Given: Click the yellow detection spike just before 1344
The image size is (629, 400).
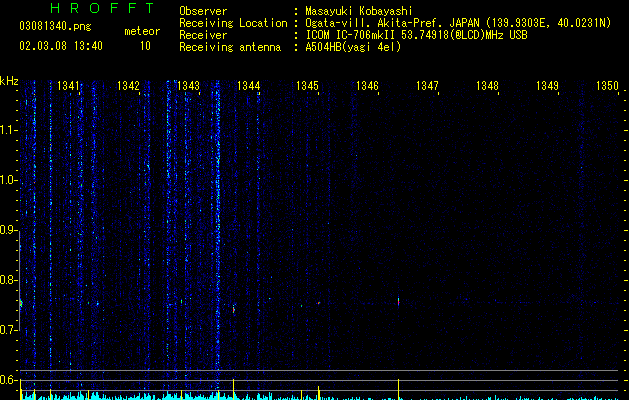Looking at the screenshot, I should 233,389.
